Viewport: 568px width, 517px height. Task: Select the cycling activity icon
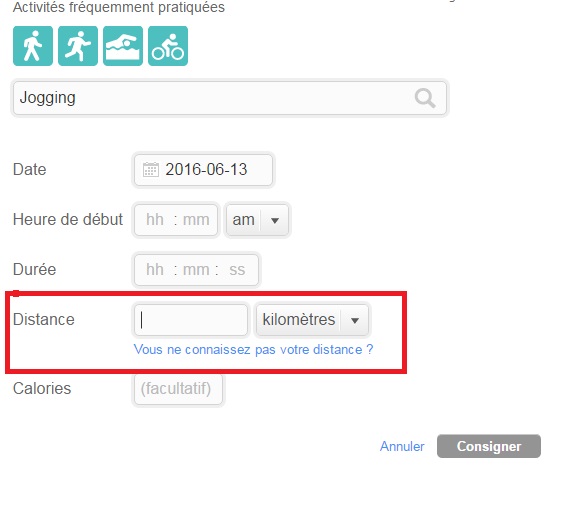[168, 46]
